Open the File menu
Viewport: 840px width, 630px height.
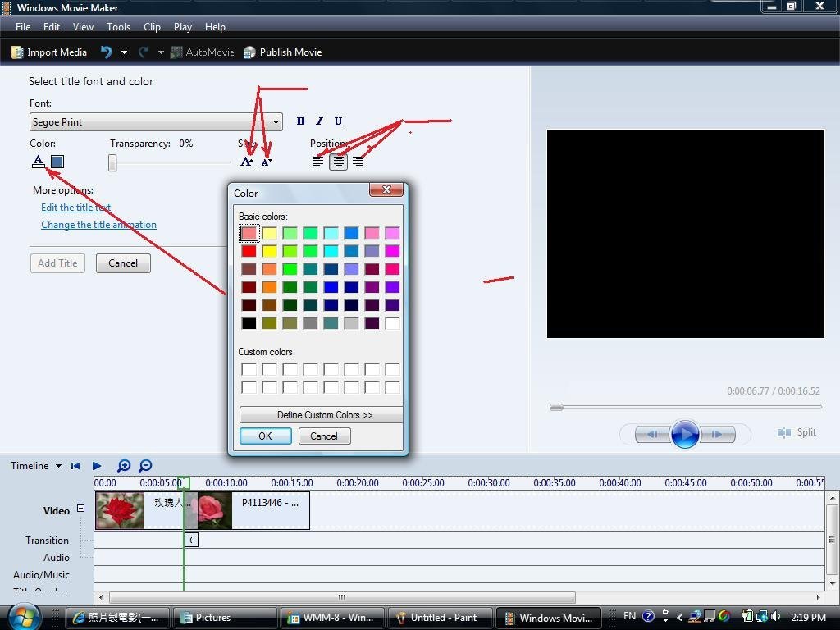pyautogui.click(x=23, y=27)
